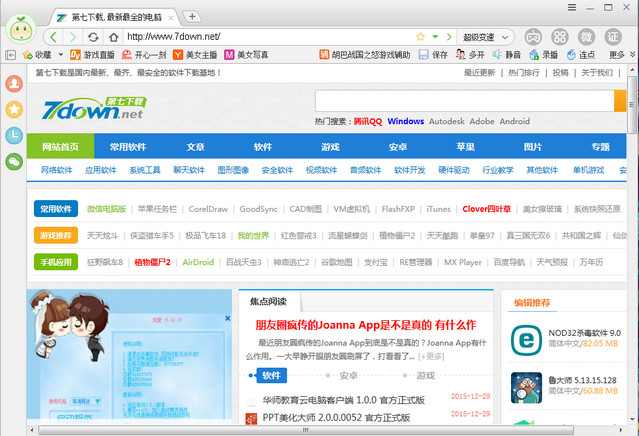Image resolution: width=639 pixels, height=436 pixels.
Task: Open the CorelDraw link
Action: tap(208, 209)
